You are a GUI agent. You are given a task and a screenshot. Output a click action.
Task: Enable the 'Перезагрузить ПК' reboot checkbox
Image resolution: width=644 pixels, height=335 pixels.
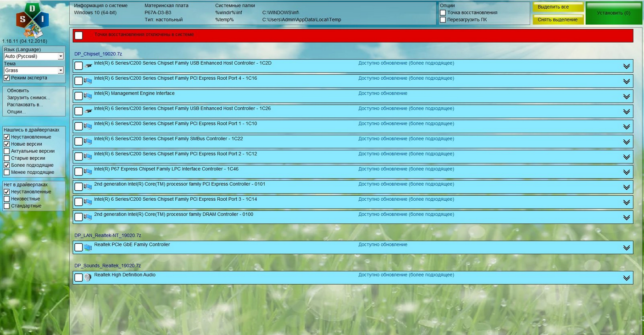click(443, 20)
